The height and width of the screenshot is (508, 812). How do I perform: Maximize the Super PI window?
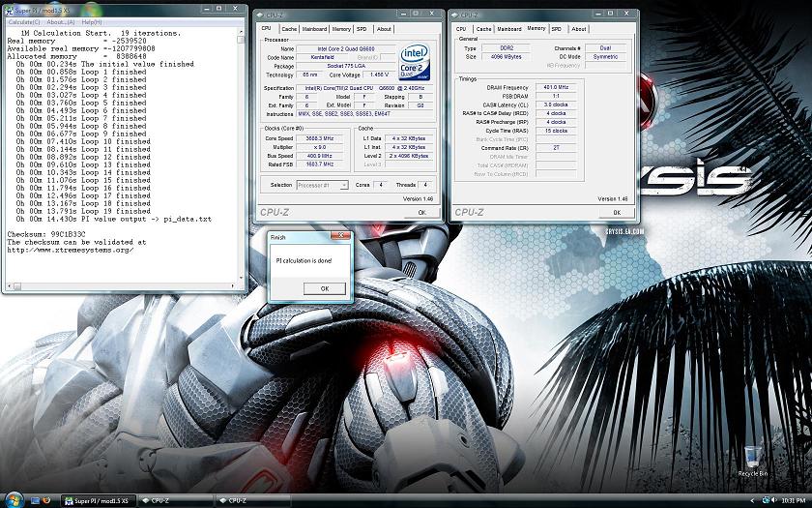pos(219,9)
